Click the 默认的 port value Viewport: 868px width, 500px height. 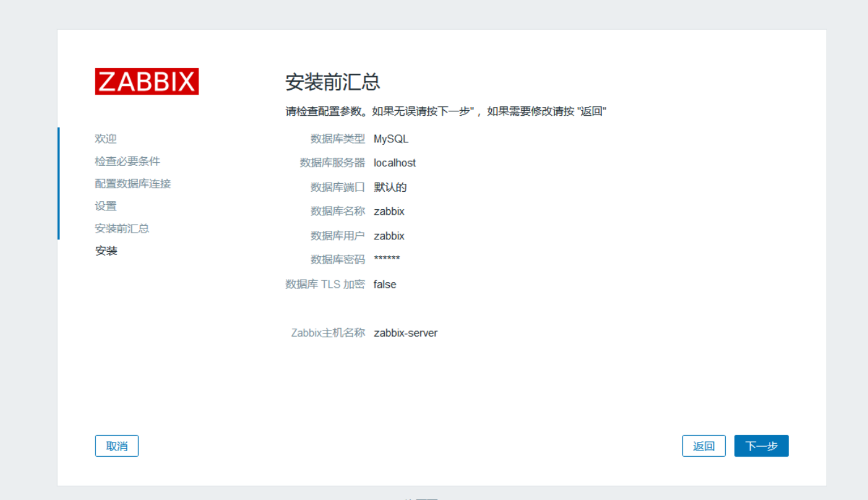[390, 187]
